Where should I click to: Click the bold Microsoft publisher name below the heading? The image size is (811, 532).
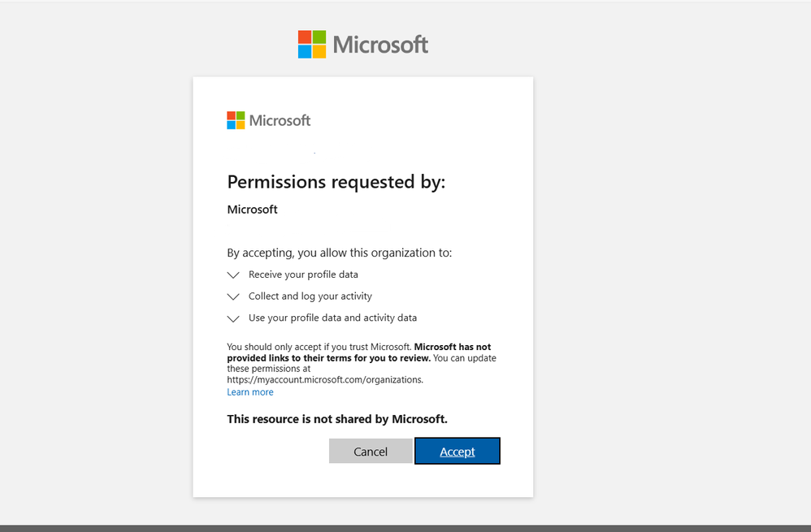[253, 210]
